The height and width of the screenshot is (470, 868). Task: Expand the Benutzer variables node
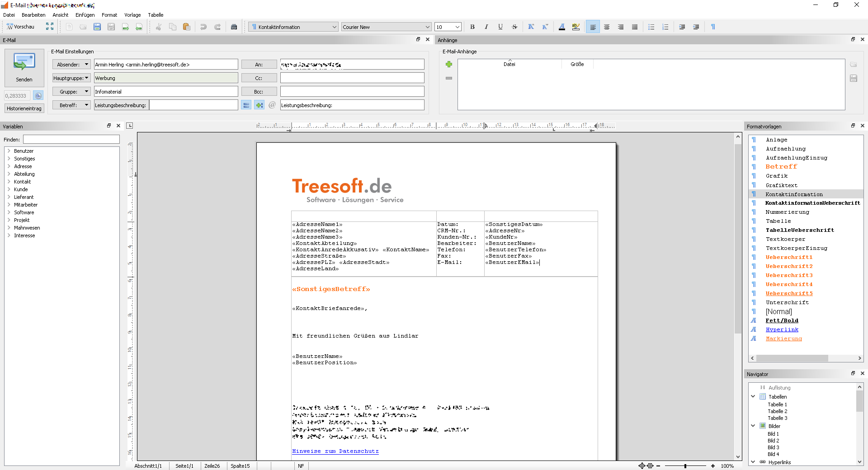click(9, 151)
